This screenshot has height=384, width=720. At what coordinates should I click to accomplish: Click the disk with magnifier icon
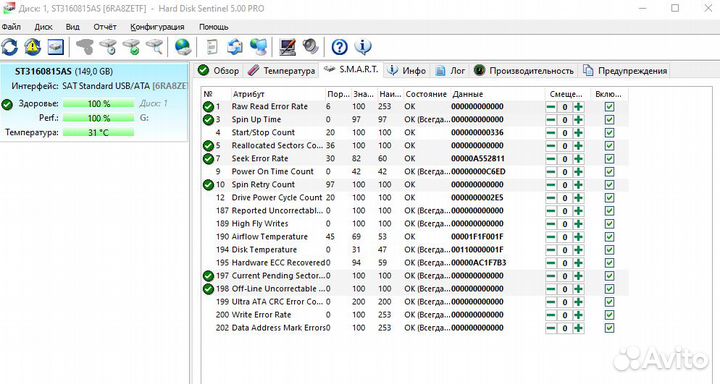[155, 47]
